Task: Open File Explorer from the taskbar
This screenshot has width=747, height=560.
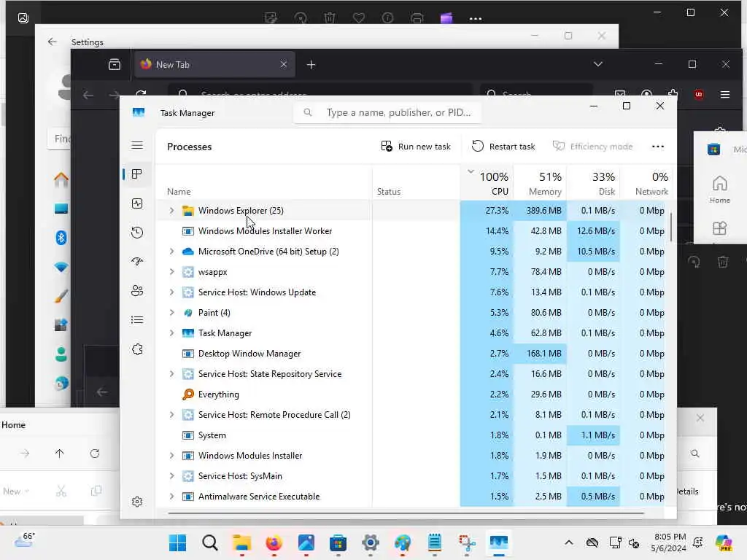Action: [242, 542]
